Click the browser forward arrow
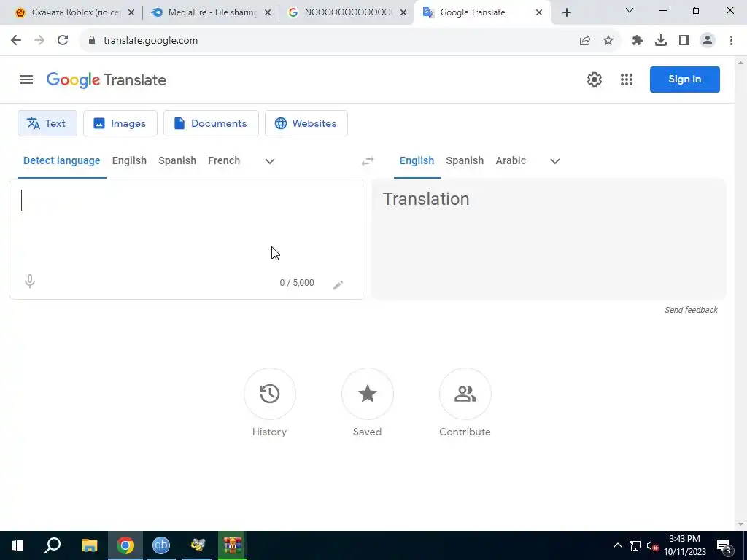 coord(39,41)
